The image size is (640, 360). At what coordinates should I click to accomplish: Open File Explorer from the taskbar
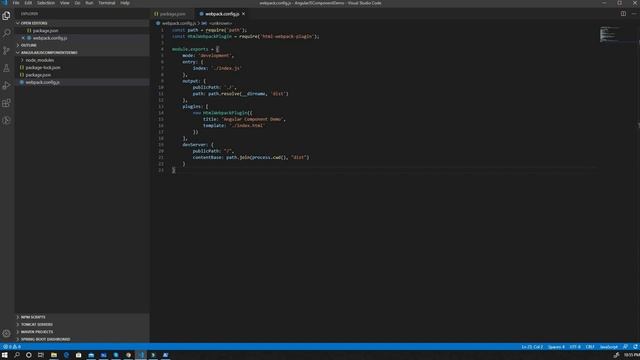coord(53,355)
